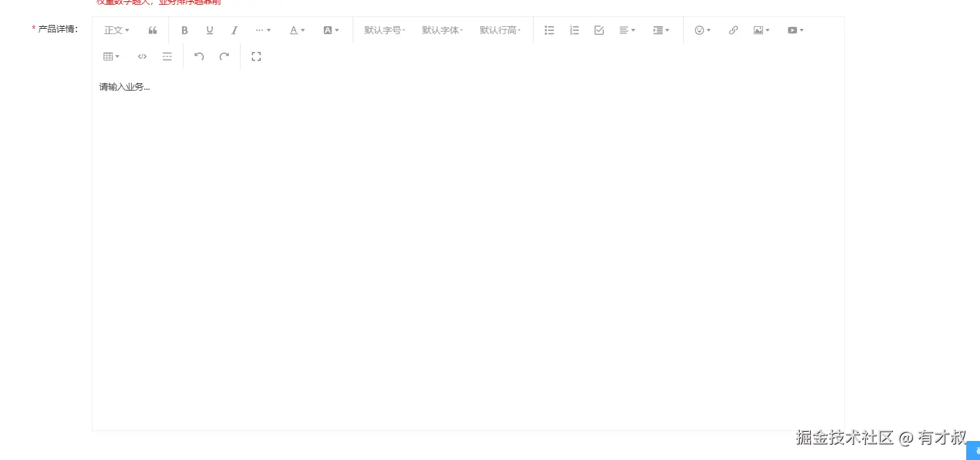Open the insert video dropdown
The width and height of the screenshot is (980, 460).
(796, 30)
